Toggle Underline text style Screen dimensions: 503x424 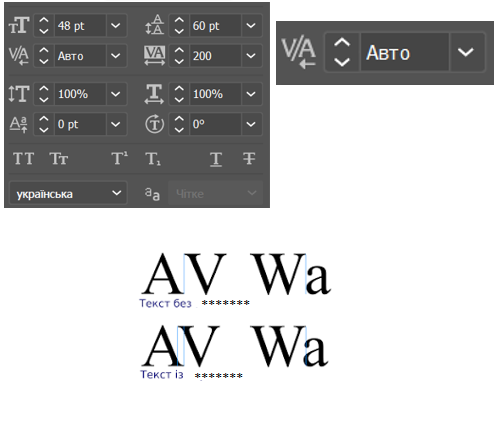[x=216, y=159]
